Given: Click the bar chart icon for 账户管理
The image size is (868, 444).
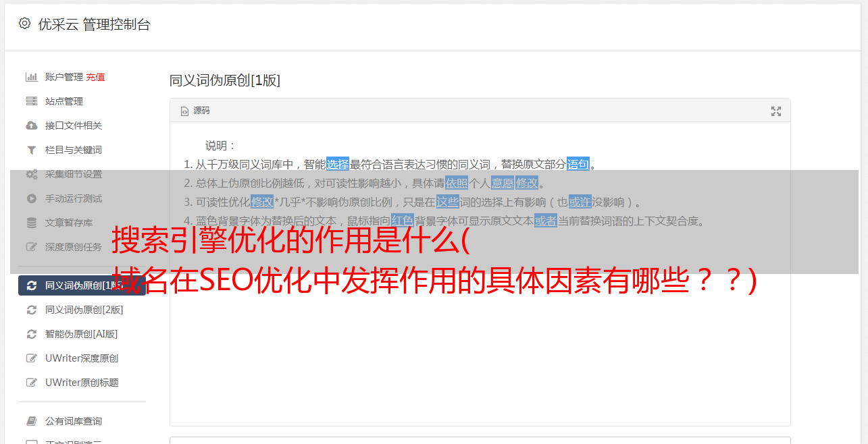Looking at the screenshot, I should [x=31, y=77].
